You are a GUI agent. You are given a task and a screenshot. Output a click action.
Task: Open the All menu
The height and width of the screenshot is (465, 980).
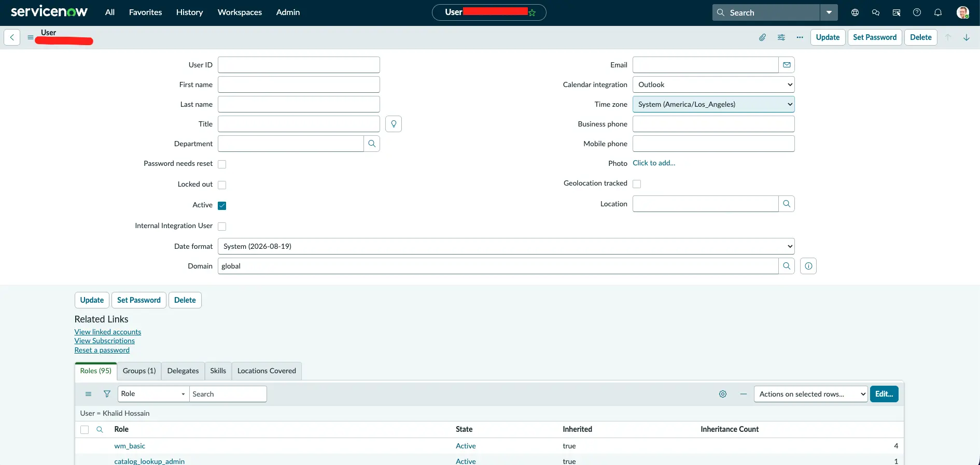[x=110, y=12]
